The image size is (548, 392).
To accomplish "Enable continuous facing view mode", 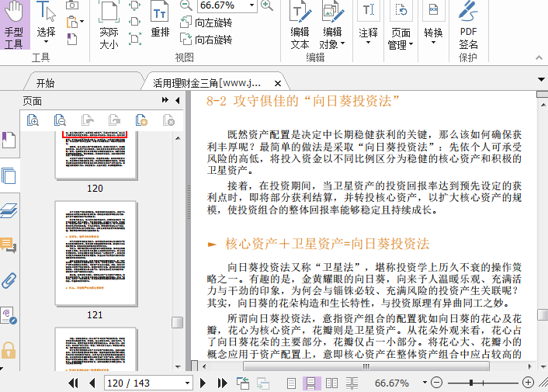I will click(x=352, y=383).
